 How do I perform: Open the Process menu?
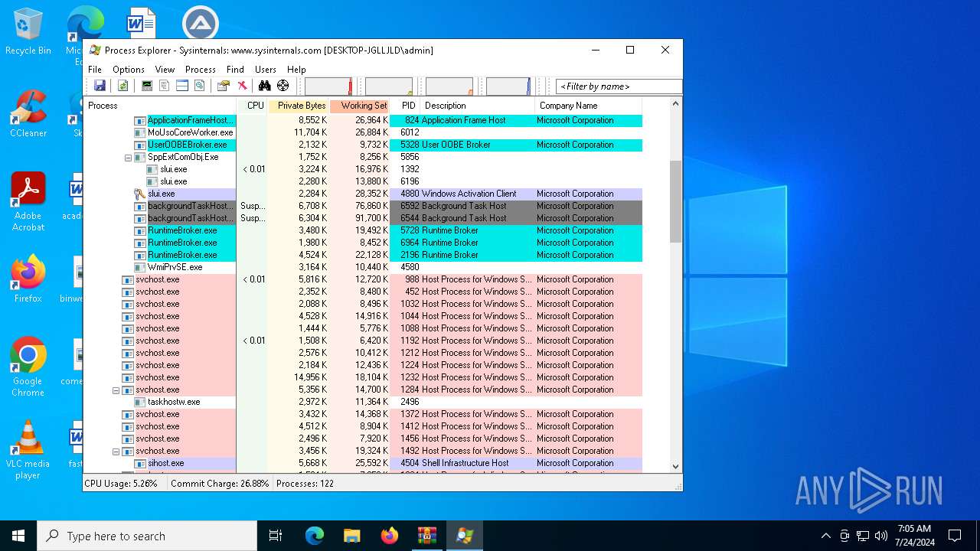tap(201, 69)
